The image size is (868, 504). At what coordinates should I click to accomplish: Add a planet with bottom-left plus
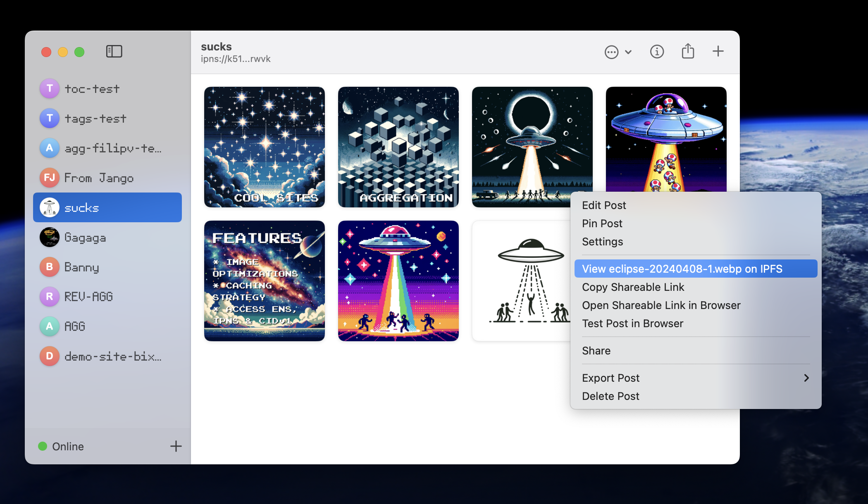click(176, 446)
